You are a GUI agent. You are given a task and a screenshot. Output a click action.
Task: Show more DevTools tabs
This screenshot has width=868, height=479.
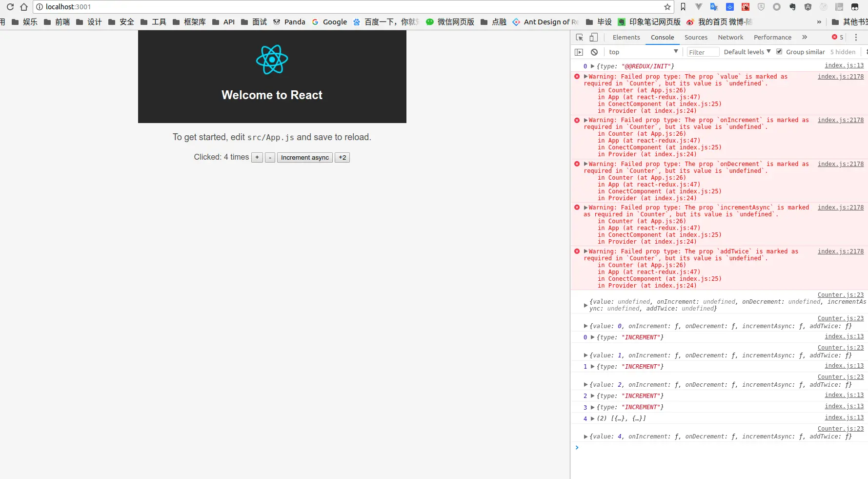805,37
